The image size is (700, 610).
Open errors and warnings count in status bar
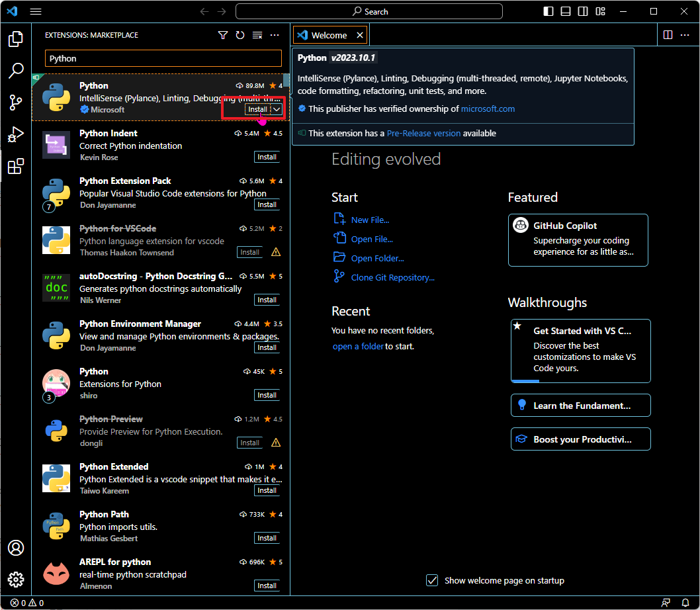tap(27, 603)
